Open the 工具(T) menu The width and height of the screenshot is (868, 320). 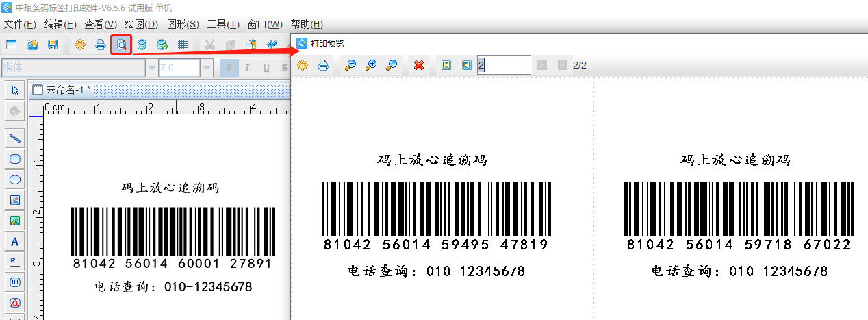click(x=223, y=25)
